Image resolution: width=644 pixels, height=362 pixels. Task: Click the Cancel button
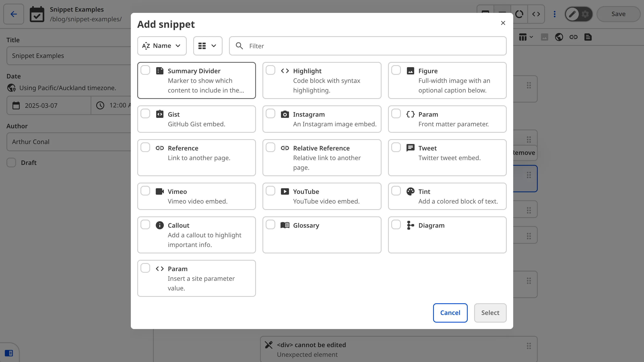tap(450, 313)
